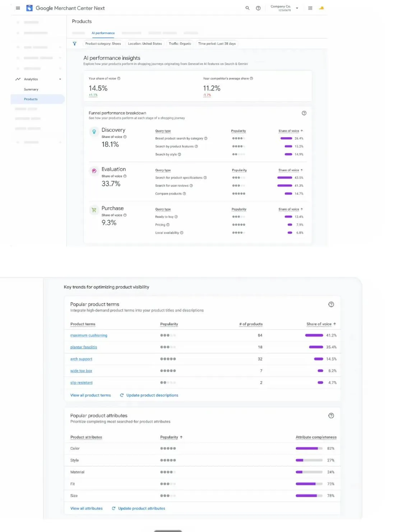Click the 14.5% share of voice value
Screen dimensions: 395x532
(x=98, y=88)
